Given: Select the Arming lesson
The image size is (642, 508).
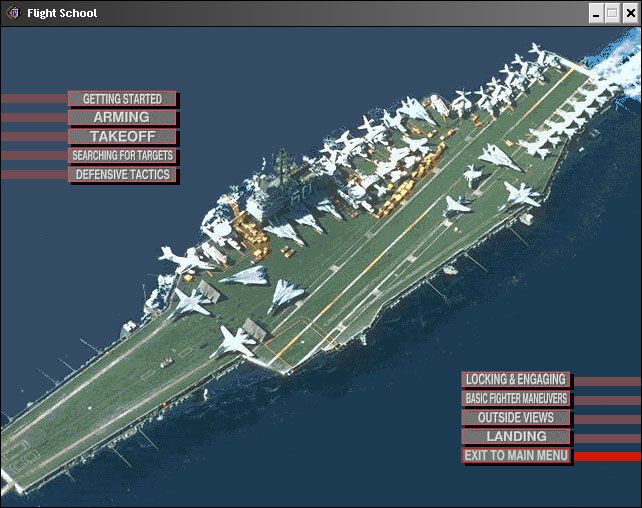Looking at the screenshot, I should click(x=122, y=117).
